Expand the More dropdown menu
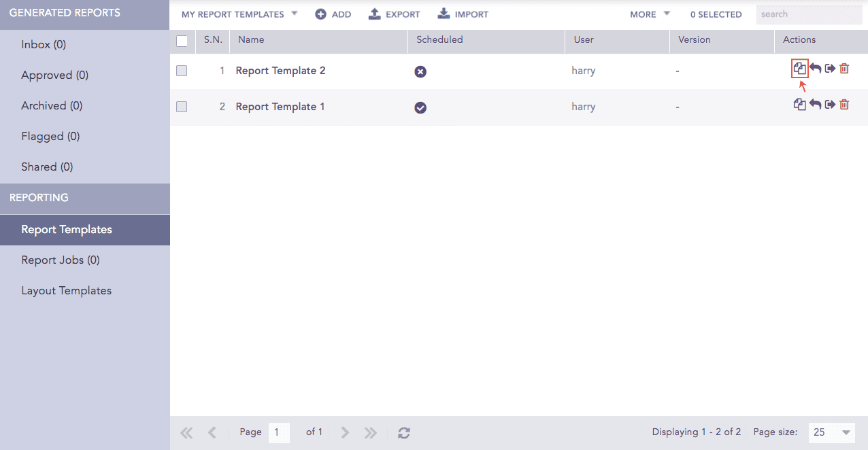The image size is (868, 450). (650, 14)
